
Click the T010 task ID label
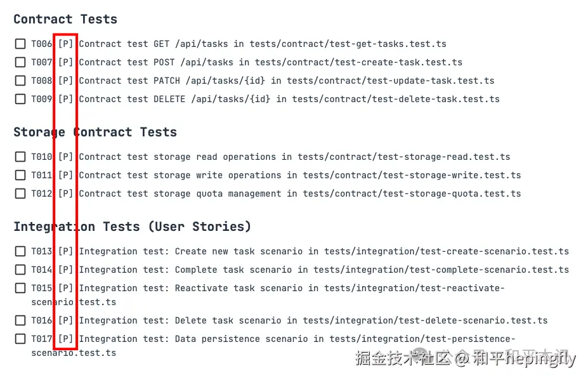click(x=42, y=157)
